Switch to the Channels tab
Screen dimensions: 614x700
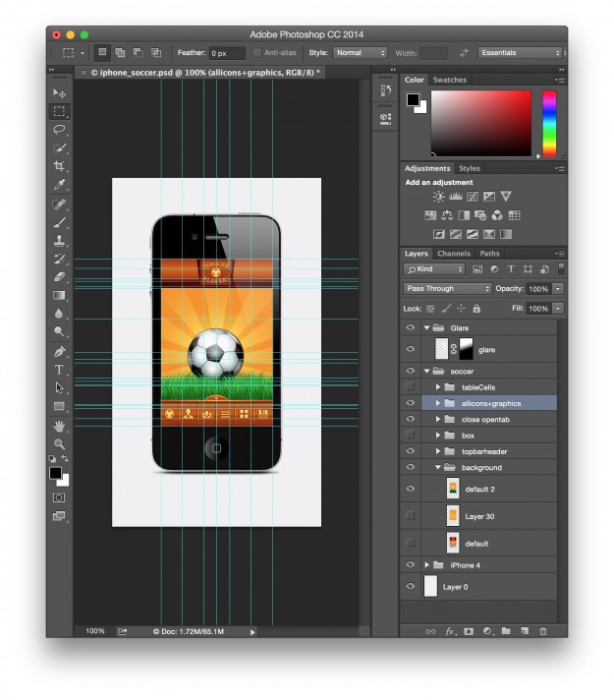(x=454, y=254)
